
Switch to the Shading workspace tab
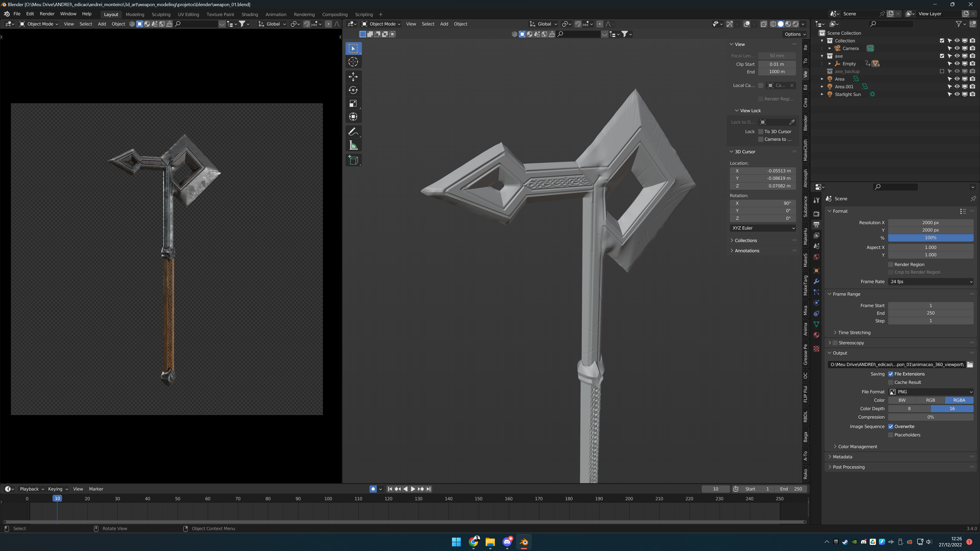(x=250, y=15)
